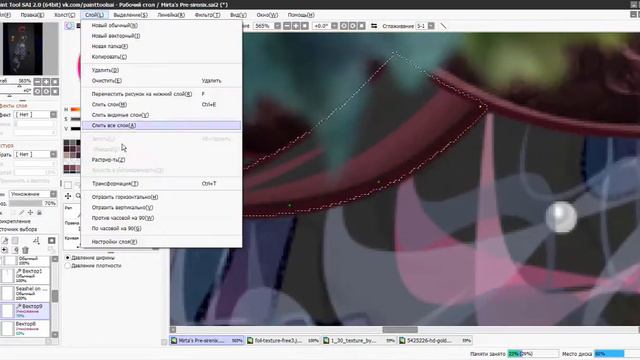
Task: Select the width pressure radio button
Action: [68, 258]
